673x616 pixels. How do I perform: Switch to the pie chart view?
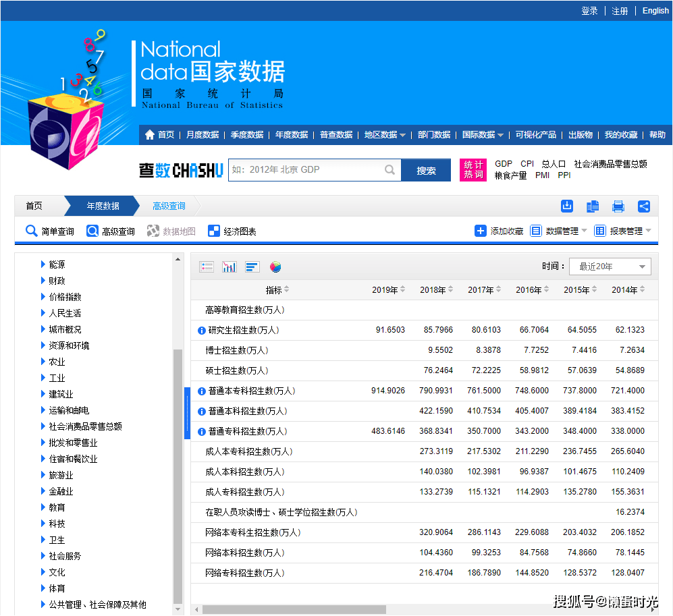275,267
